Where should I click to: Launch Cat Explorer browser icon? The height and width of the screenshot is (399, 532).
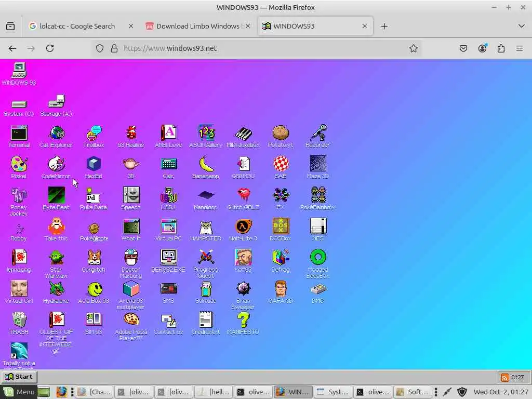point(56,137)
